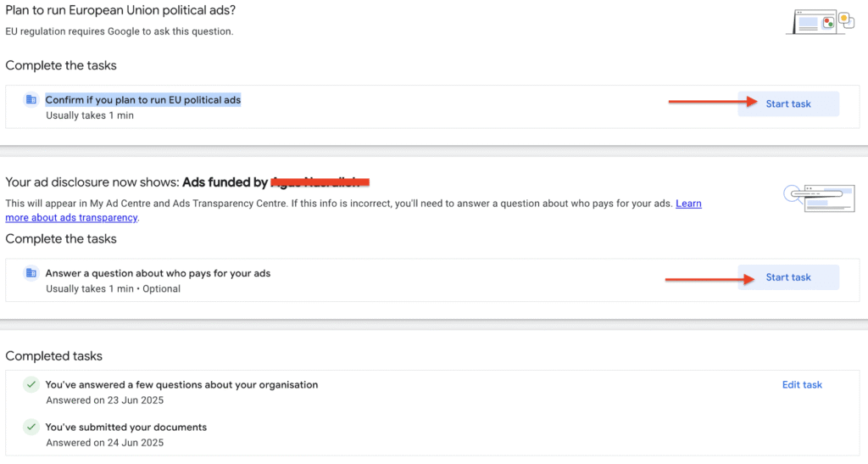Viewport: 868px width, 464px height.
Task: Click building icon beside EU political ads task
Action: (x=31, y=100)
